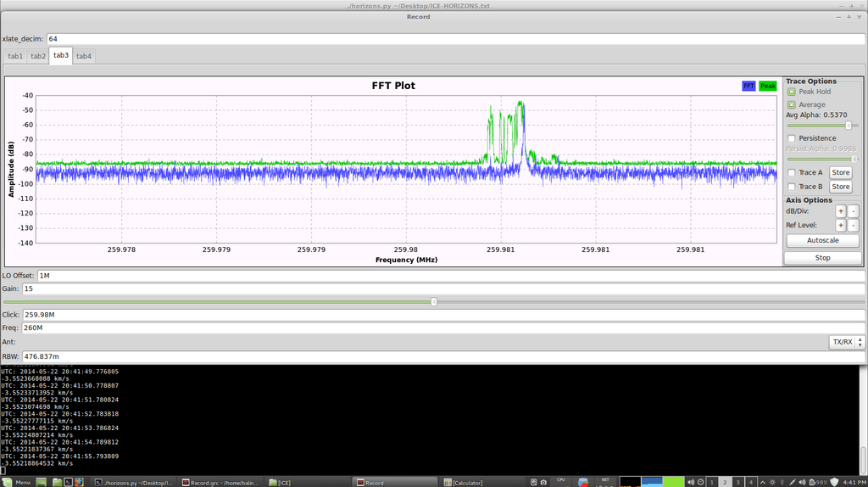Lower Ref Level with the minus button
Image resolution: width=868 pixels, height=487 pixels.
[x=853, y=226]
